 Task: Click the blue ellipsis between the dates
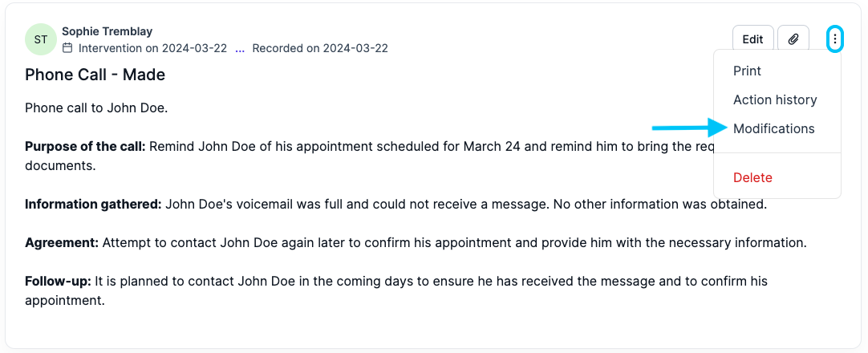pyautogui.click(x=240, y=49)
